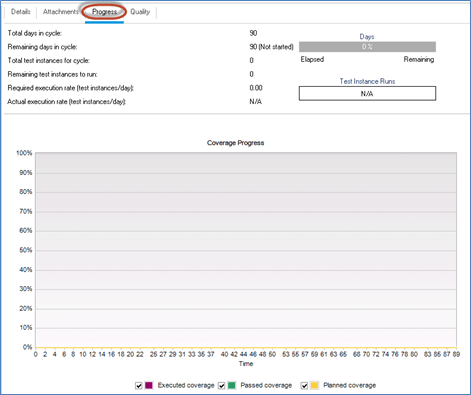Toggle the Planned coverage checkbox
This screenshot has height=395, width=471.
(304, 386)
